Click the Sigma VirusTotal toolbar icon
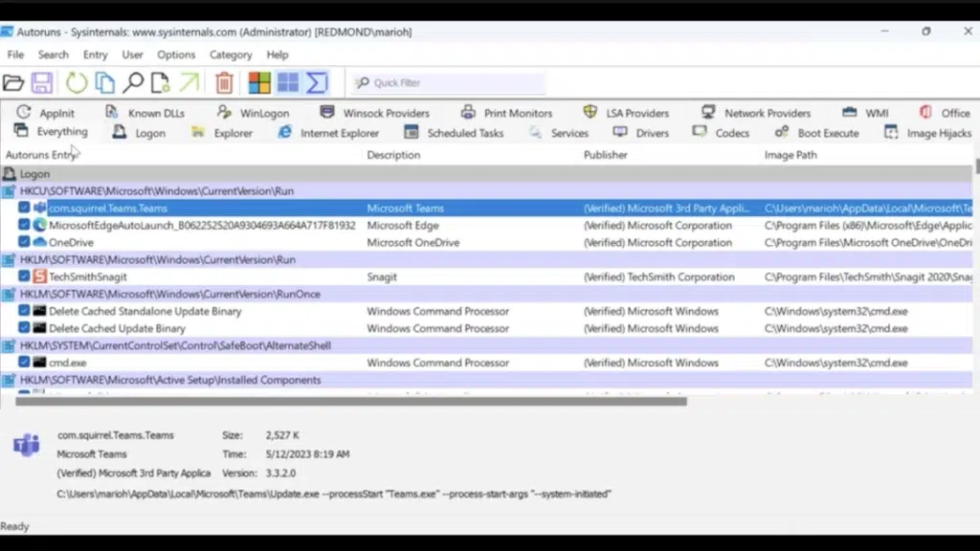The width and height of the screenshot is (980, 551). 317,83
